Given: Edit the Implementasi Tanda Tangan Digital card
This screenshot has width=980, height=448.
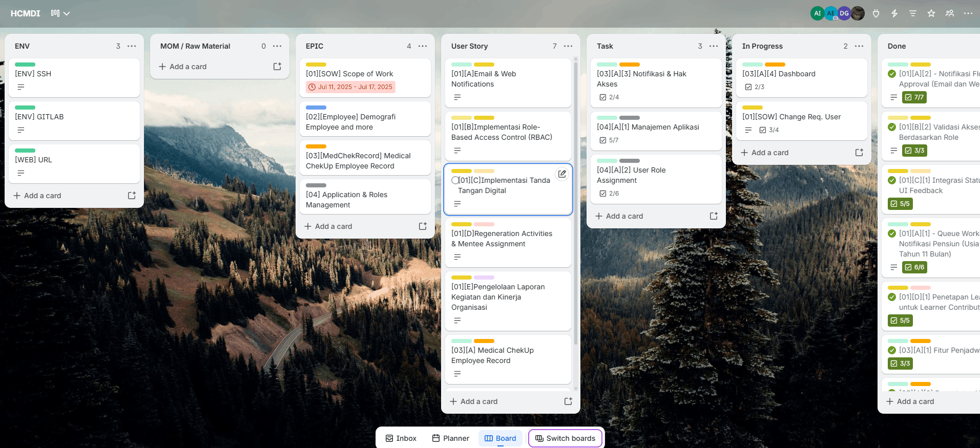Looking at the screenshot, I should click(x=562, y=174).
